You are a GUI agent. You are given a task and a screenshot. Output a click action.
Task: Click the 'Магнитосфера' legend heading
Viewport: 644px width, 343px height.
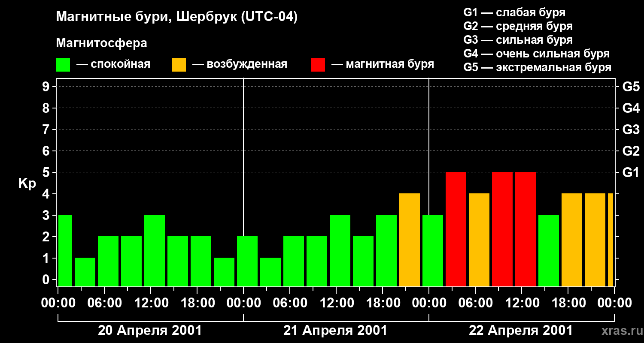[x=101, y=43]
